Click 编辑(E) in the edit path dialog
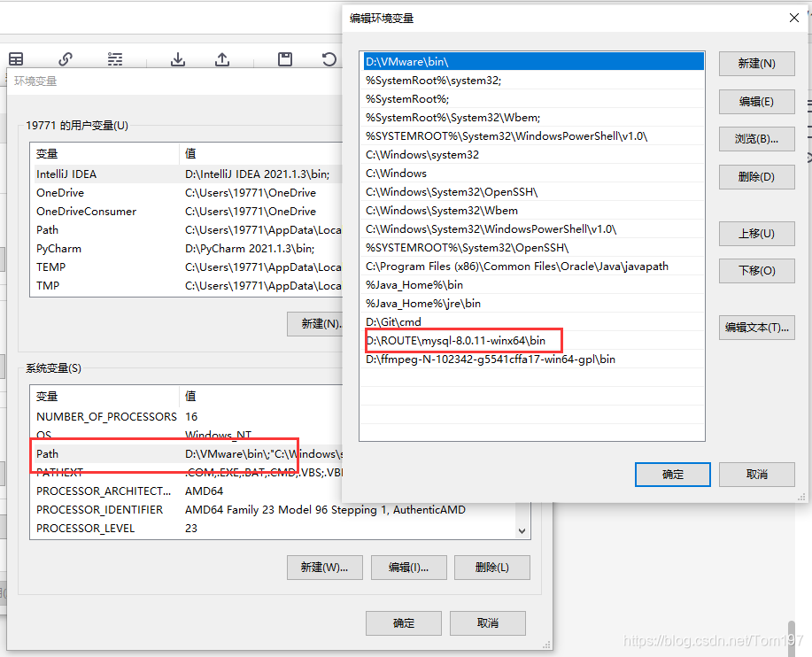 (756, 102)
